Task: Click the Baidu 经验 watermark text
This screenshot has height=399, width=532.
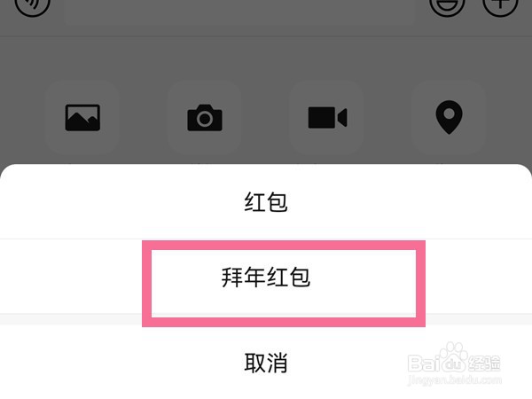Action: [484, 363]
